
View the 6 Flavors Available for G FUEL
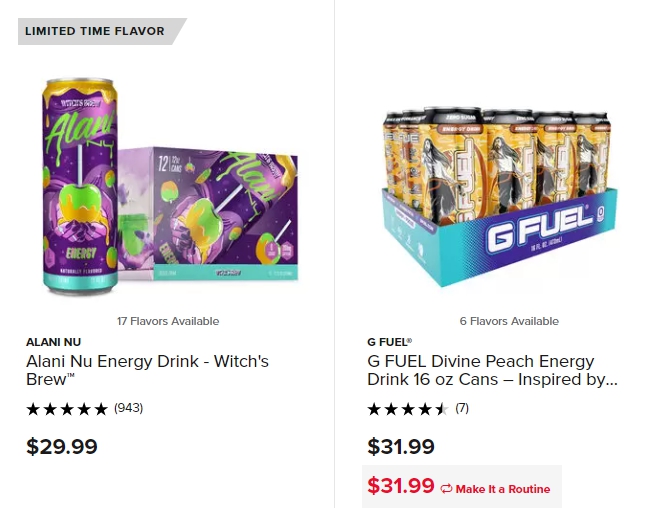tap(509, 321)
